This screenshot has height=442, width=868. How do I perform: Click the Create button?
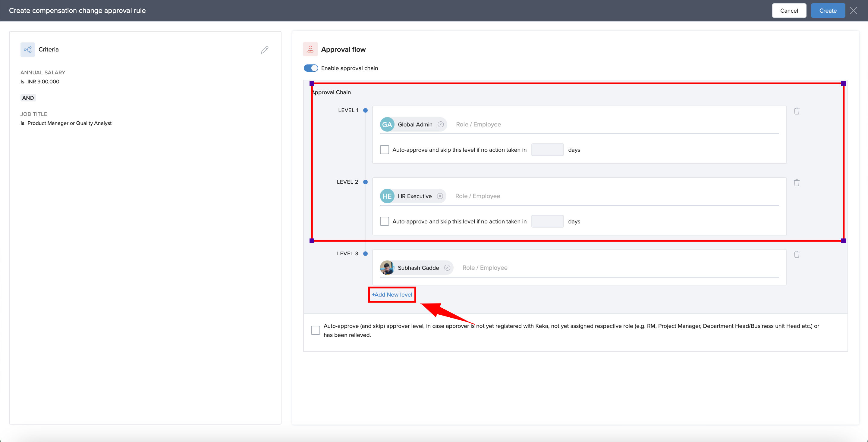828,11
